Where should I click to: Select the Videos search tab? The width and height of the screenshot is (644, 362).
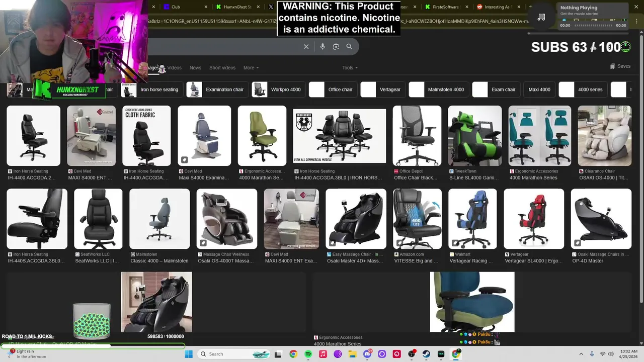tap(174, 67)
